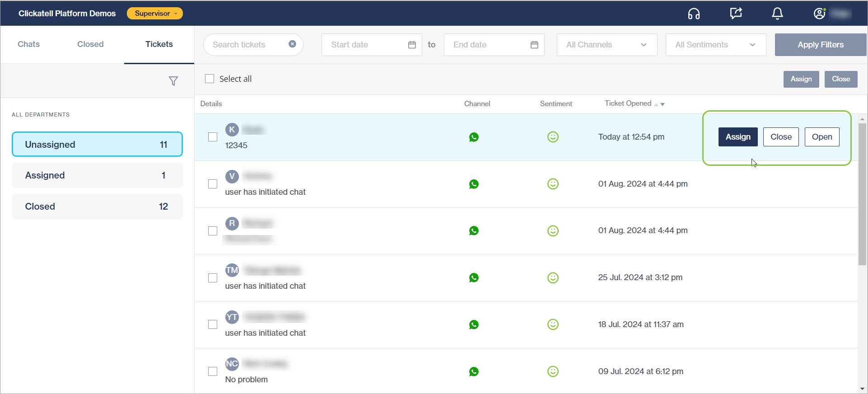The height and width of the screenshot is (394, 868).
Task: Click the user profile avatar icon
Action: [x=819, y=14]
